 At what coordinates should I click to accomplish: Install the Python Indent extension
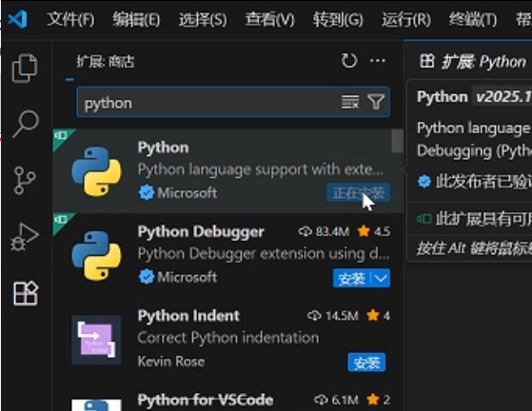coord(366,362)
